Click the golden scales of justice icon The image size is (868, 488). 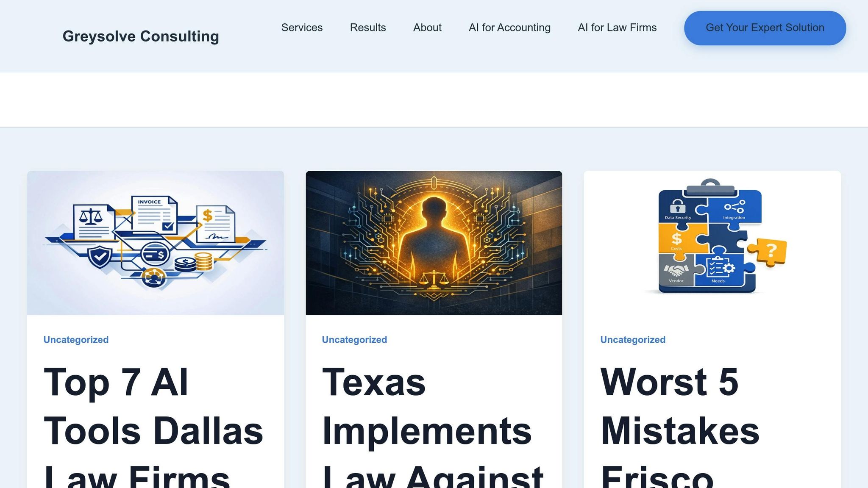tap(434, 279)
